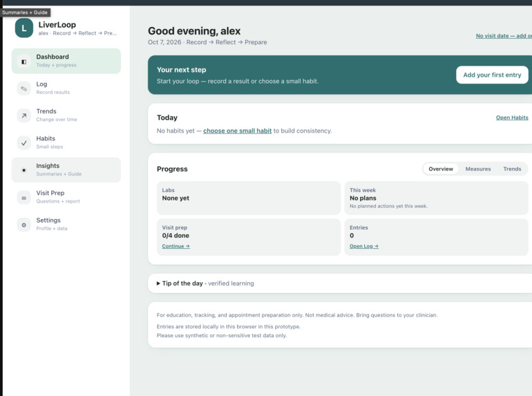Screen dimensions: 532x396
Task: Click the Entries are stored locally line
Action: pyautogui.click(x=228, y=326)
